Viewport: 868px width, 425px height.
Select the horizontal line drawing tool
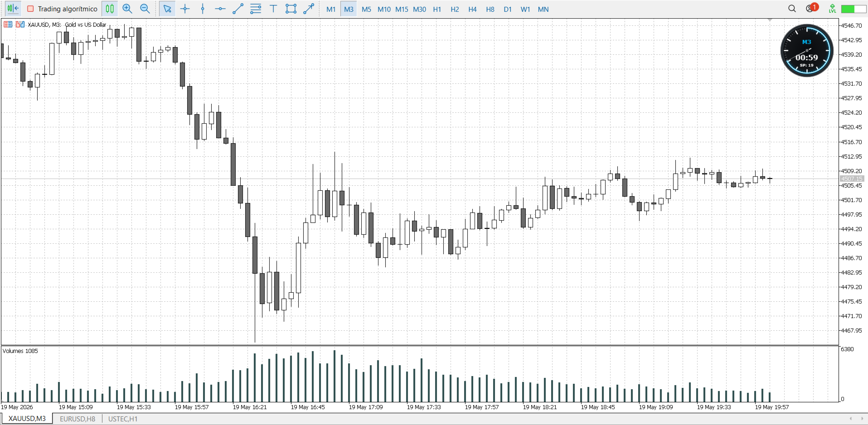(220, 9)
